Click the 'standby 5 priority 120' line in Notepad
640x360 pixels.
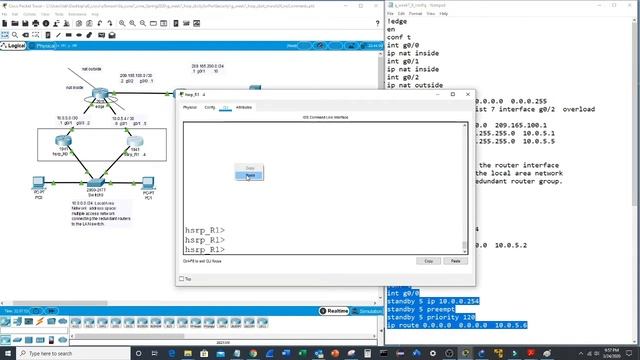(431, 317)
